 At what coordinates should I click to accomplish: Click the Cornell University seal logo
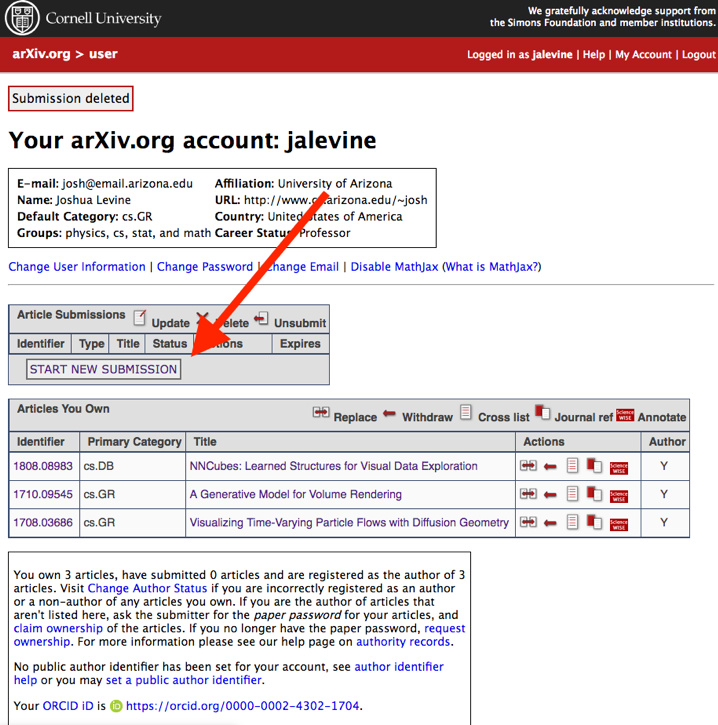22,18
